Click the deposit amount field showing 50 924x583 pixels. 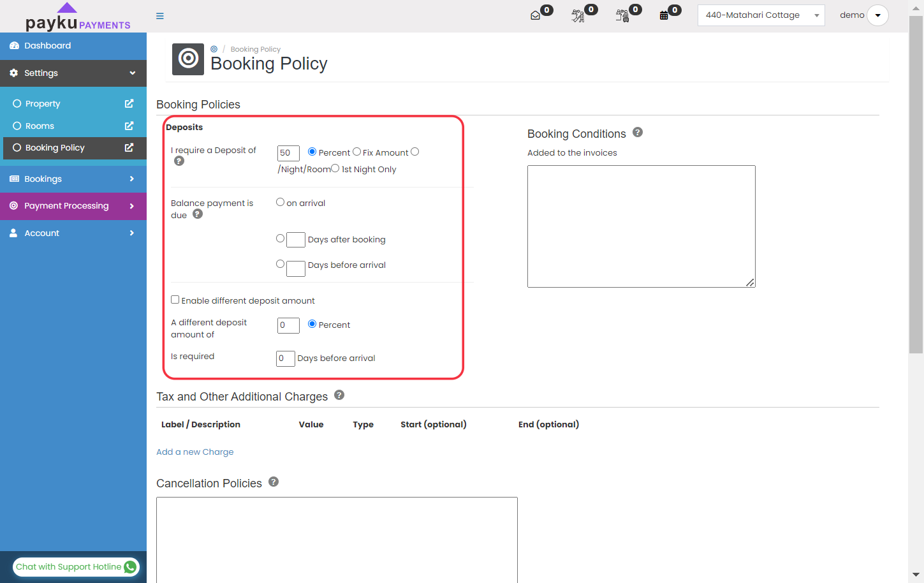coord(288,153)
